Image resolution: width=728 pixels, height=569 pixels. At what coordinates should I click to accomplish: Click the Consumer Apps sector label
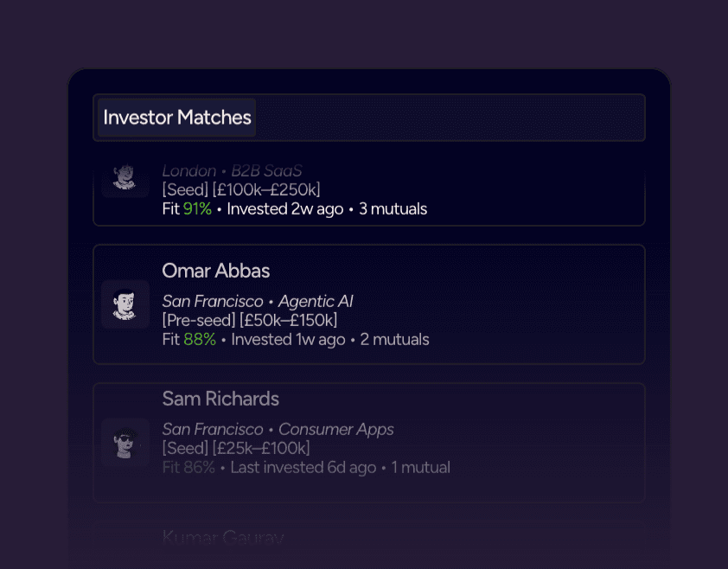tap(336, 429)
